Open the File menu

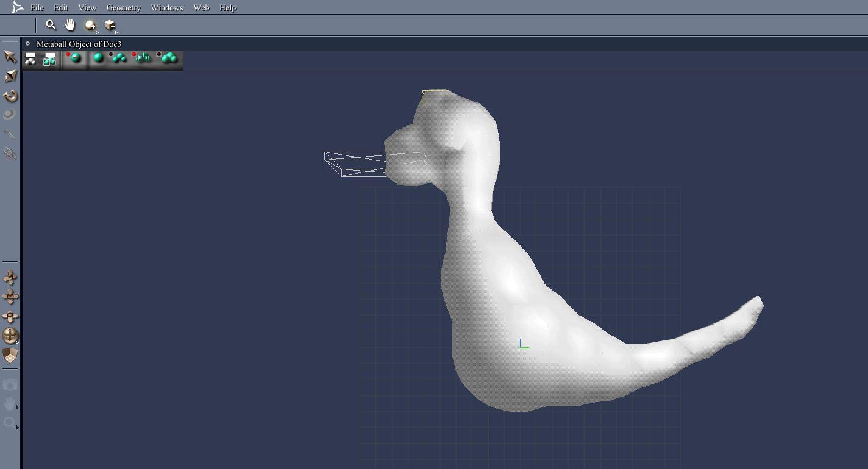37,7
